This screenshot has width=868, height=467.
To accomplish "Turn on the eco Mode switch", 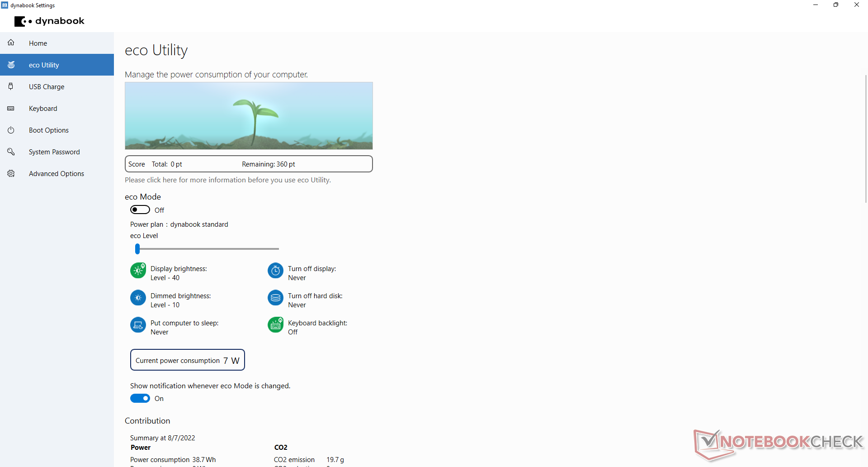I will pyautogui.click(x=140, y=210).
